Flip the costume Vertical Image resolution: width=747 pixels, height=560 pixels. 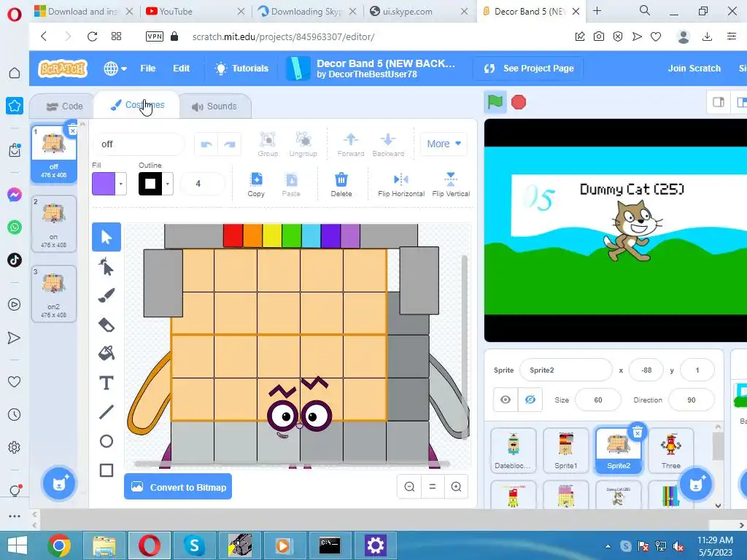[x=451, y=184]
